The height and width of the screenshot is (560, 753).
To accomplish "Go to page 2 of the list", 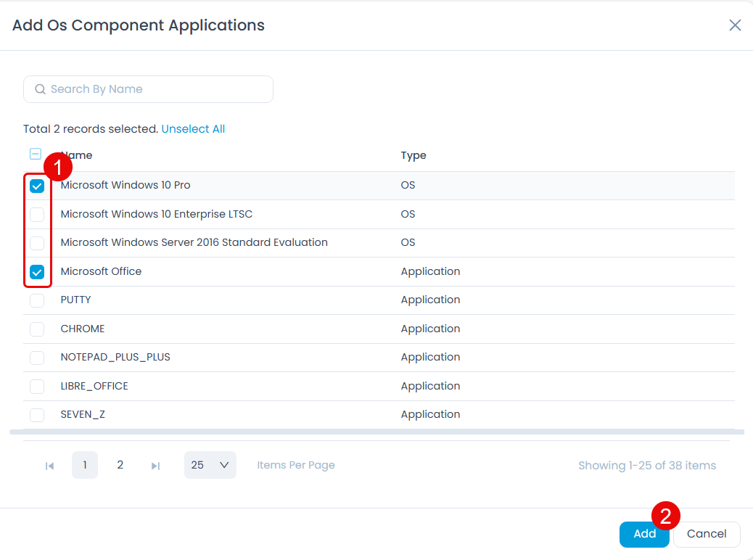I will point(120,465).
